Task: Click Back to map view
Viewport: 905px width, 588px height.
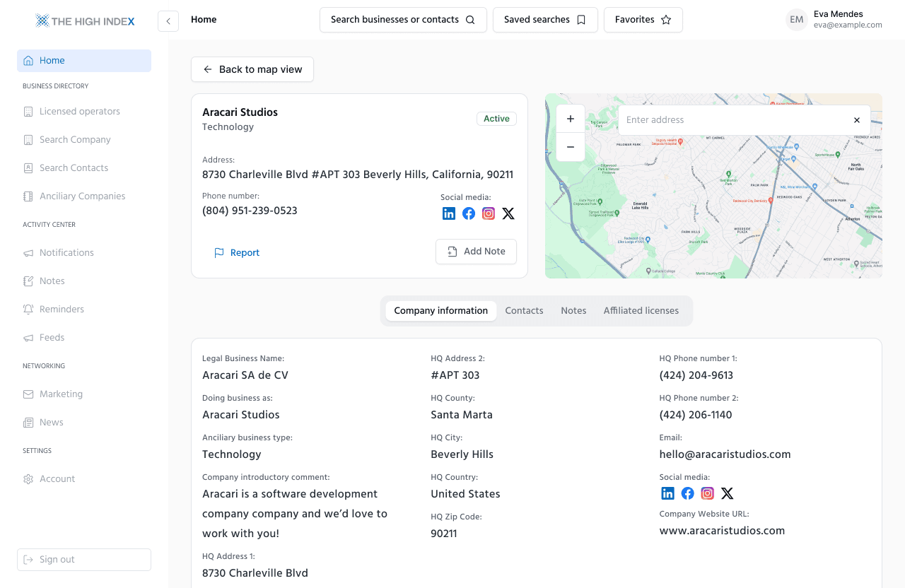Action: (252, 69)
